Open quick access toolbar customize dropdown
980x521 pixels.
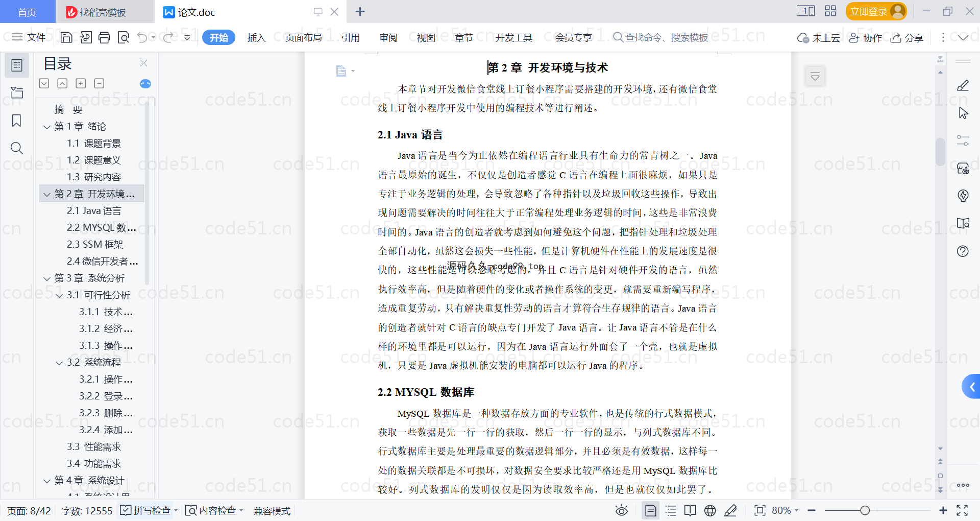(x=187, y=37)
